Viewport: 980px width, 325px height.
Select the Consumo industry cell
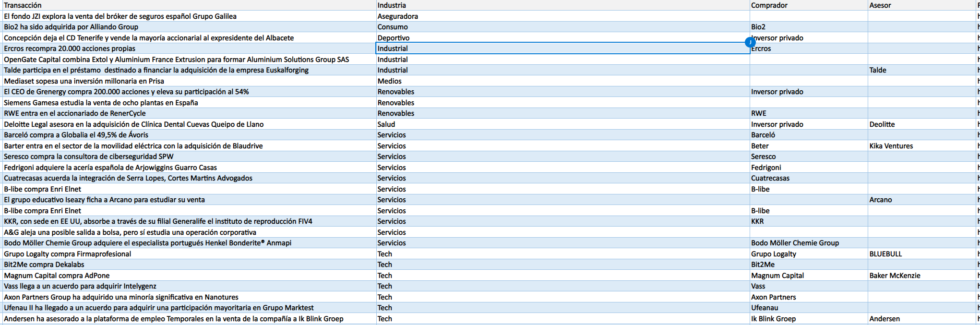(563, 27)
